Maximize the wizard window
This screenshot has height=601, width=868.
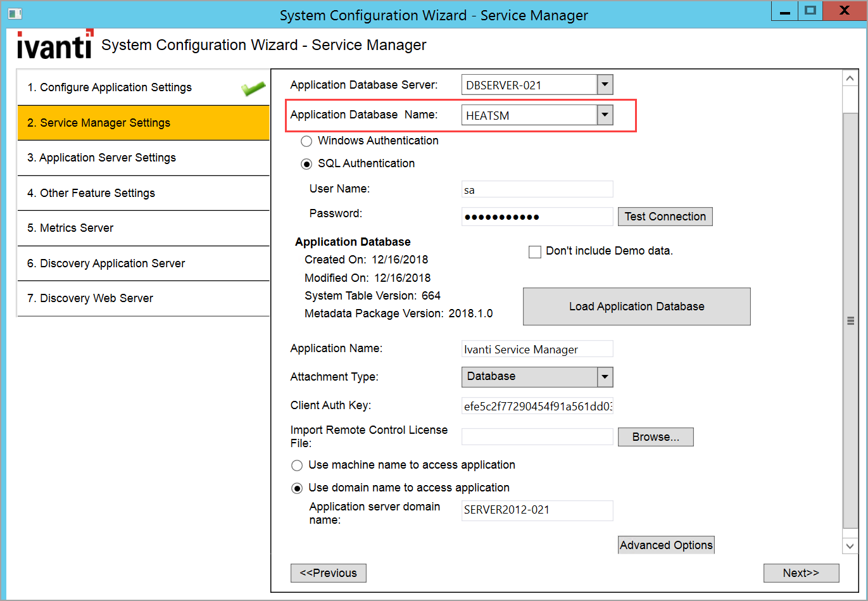click(810, 11)
